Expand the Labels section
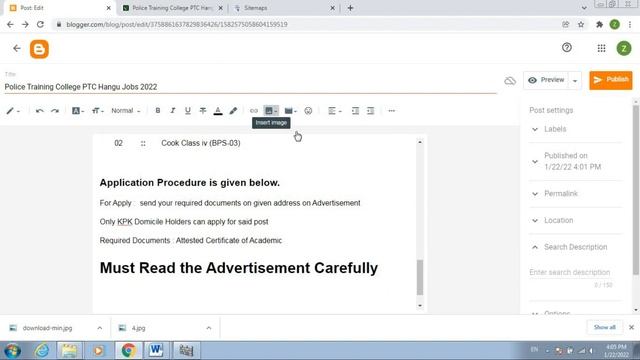This screenshot has width=640, height=360. [x=576, y=129]
